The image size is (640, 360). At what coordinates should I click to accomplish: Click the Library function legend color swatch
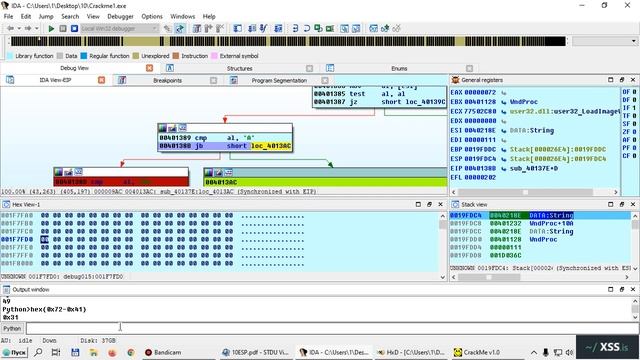coord(10,56)
